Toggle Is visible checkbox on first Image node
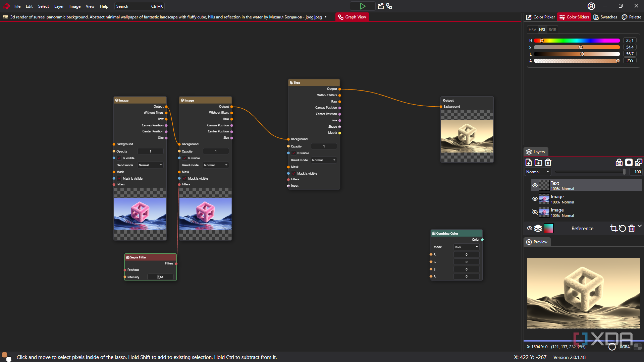Viewport: 644px width, 362px height. pos(119,158)
